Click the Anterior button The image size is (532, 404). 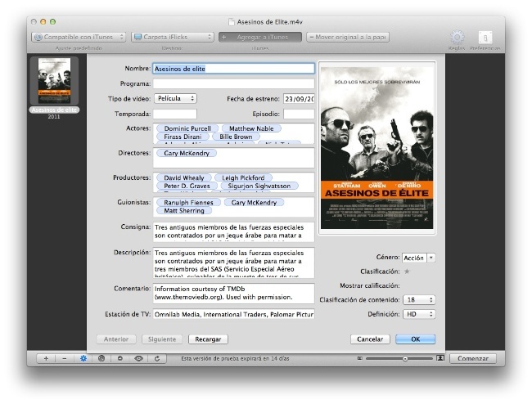116,339
